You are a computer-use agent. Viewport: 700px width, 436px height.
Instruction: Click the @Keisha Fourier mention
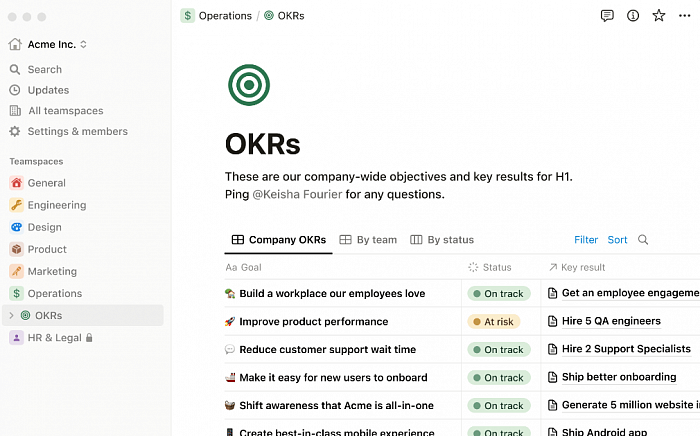297,195
